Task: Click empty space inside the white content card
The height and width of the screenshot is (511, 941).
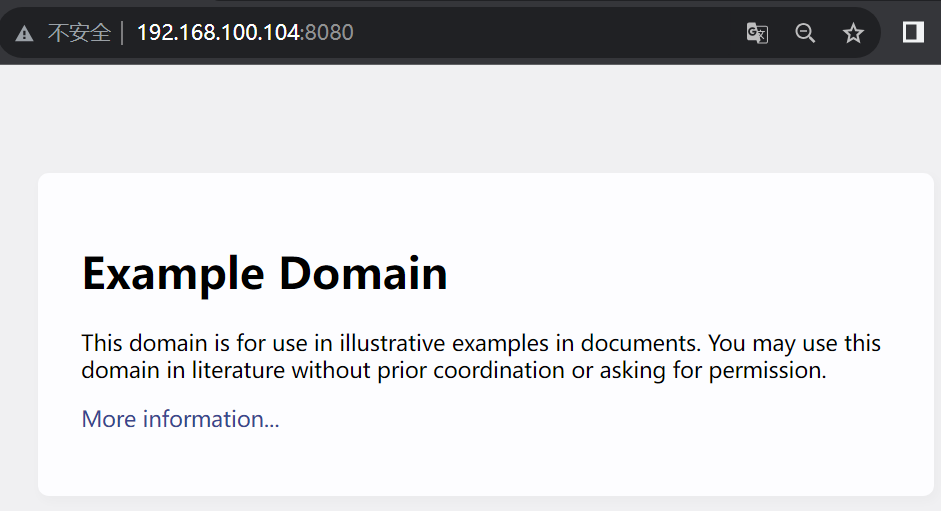Action: (650, 450)
